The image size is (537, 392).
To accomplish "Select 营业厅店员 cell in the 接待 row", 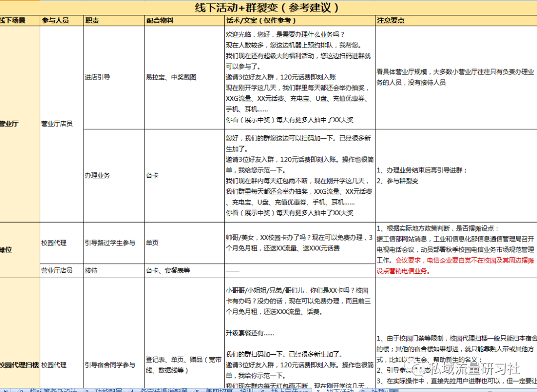I will coord(62,271).
